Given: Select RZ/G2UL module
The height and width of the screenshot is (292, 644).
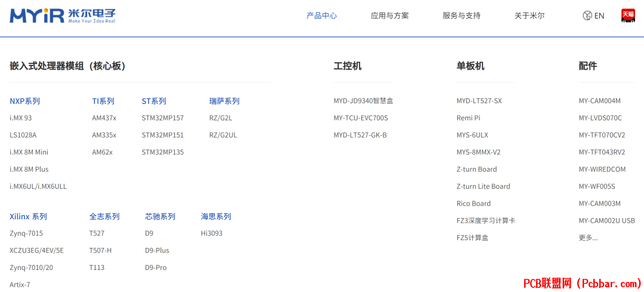Looking at the screenshot, I should click(223, 135).
